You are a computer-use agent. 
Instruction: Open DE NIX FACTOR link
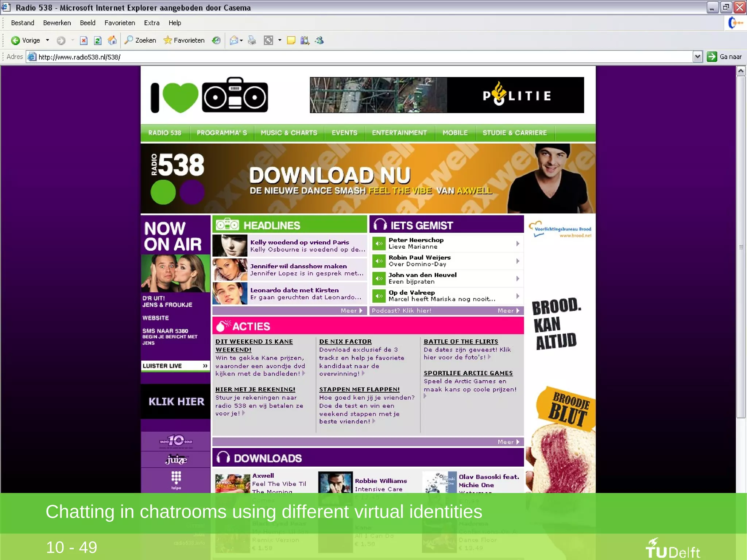pos(345,342)
